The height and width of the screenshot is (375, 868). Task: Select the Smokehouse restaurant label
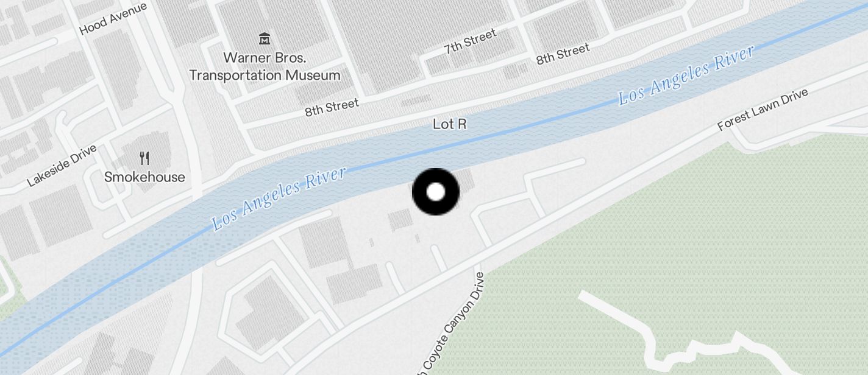tap(144, 177)
